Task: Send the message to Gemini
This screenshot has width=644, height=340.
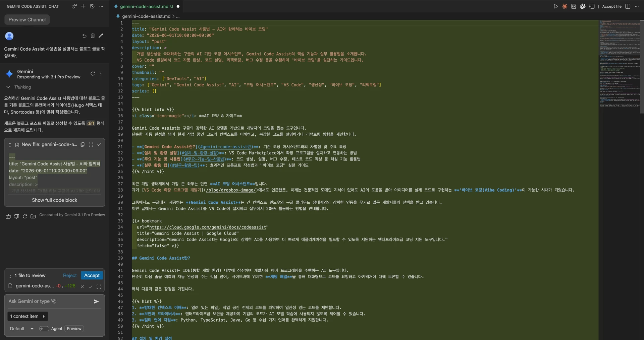Action: (x=96, y=301)
